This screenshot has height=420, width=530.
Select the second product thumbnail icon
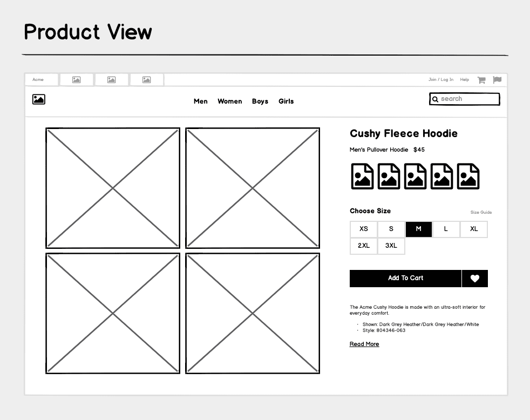click(388, 176)
